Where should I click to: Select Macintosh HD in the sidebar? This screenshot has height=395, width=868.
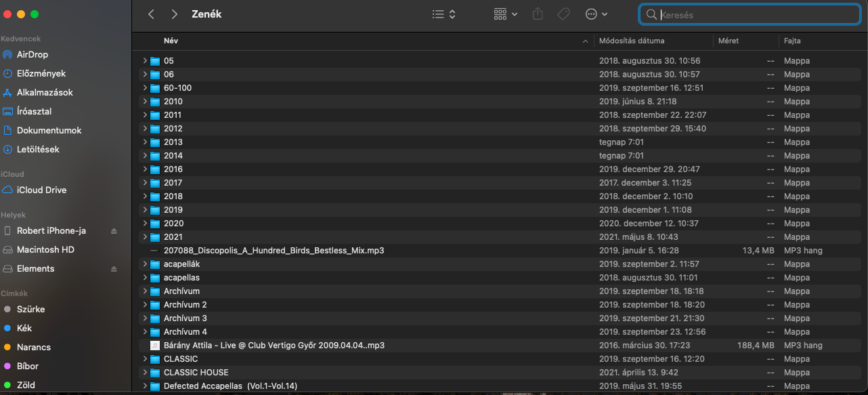point(45,249)
